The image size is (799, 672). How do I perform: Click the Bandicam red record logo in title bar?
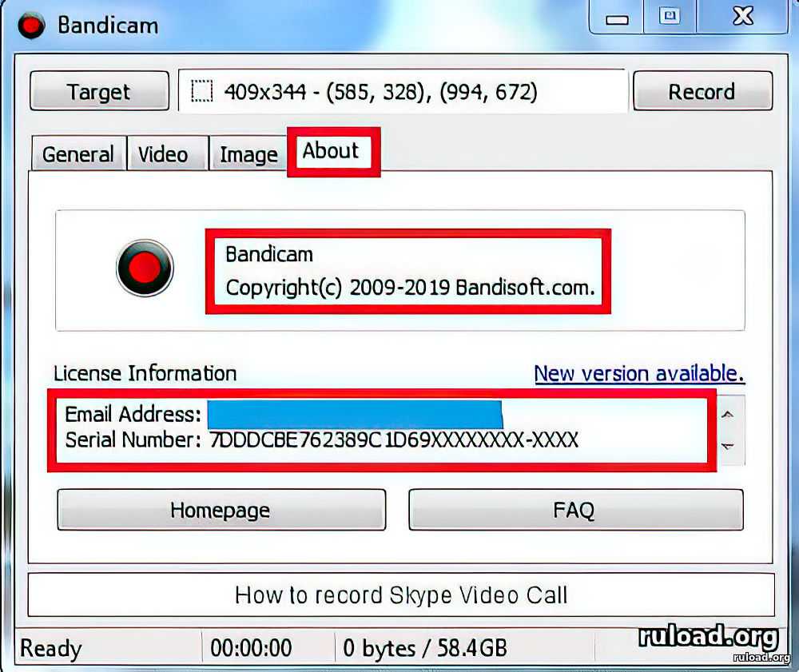pos(32,26)
